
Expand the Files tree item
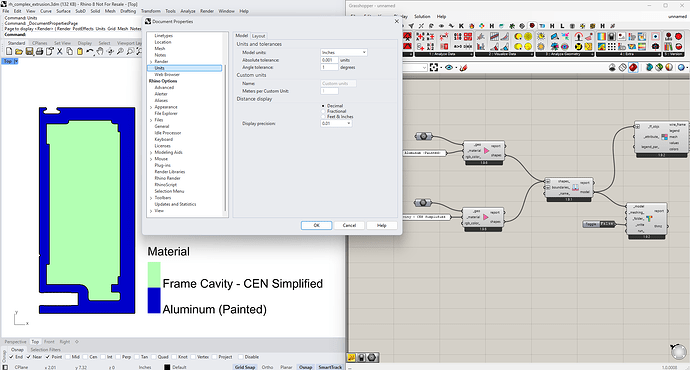coord(151,120)
